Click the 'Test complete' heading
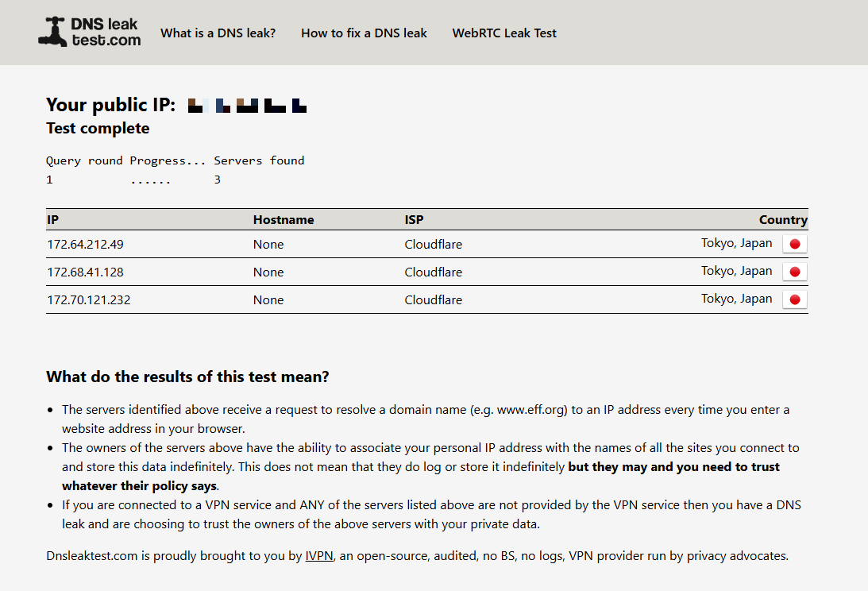Screen dimensions: 868x591 98,129
